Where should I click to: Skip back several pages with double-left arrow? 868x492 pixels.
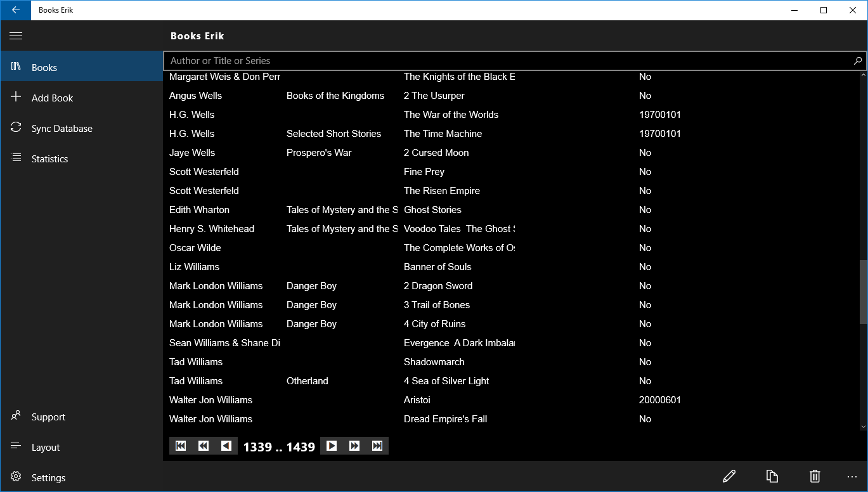click(x=204, y=446)
